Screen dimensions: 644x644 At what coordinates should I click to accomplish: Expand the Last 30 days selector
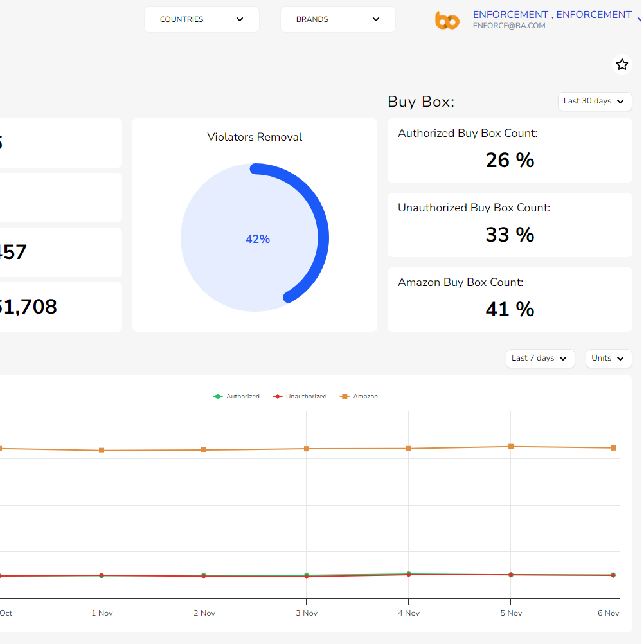click(595, 102)
